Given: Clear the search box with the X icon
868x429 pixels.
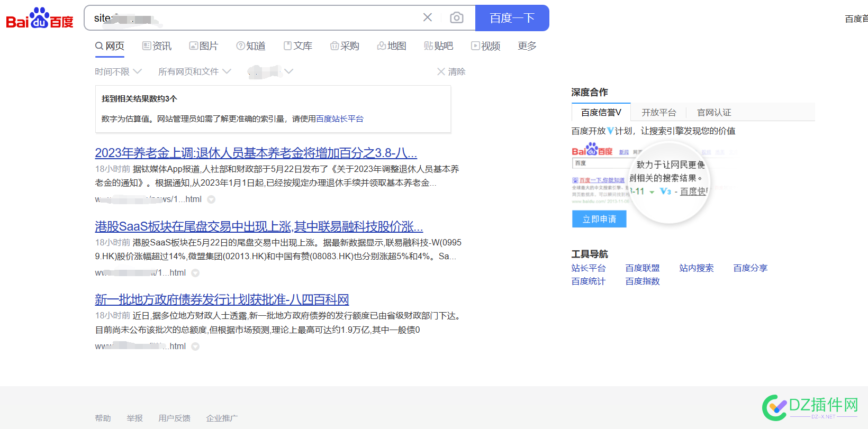Looking at the screenshot, I should pos(428,17).
